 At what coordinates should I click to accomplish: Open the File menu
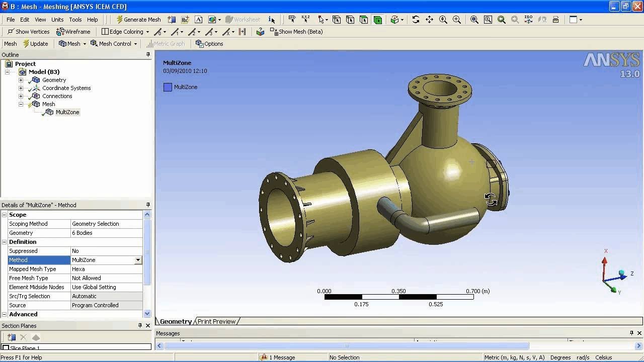tap(11, 20)
